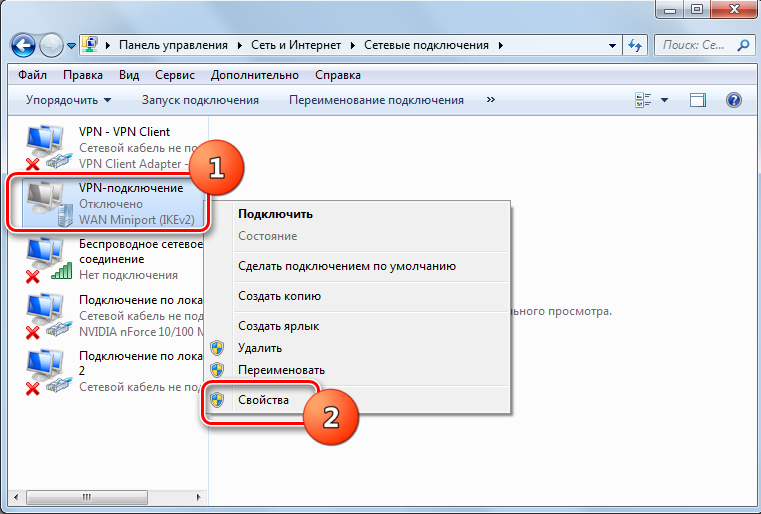Expand arrow after Панель управления breadcrumb

(x=240, y=45)
